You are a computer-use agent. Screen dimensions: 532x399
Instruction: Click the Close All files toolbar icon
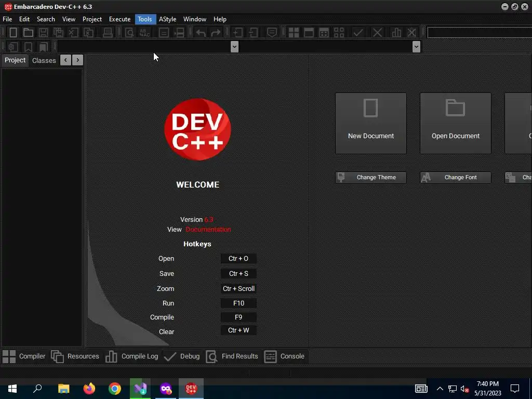[x=88, y=33]
